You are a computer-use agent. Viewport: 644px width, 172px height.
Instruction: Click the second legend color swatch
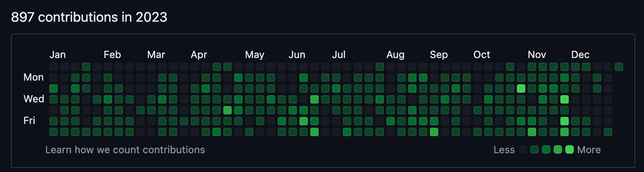point(534,150)
